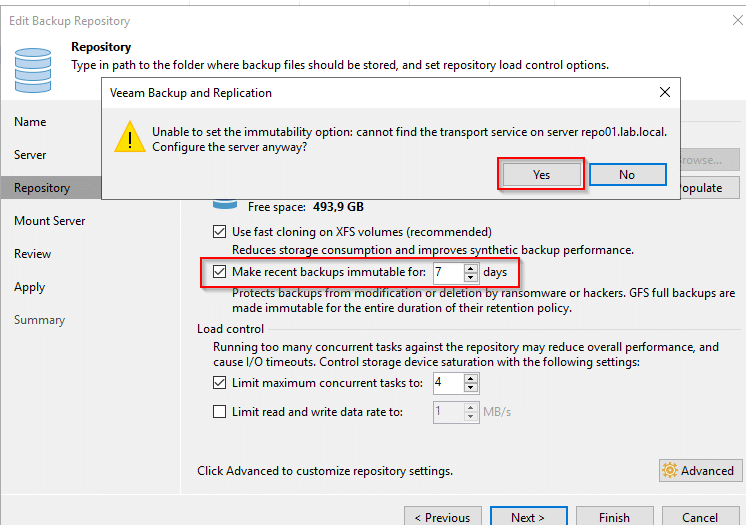Close the Edit Backup Repository window

pos(738,20)
